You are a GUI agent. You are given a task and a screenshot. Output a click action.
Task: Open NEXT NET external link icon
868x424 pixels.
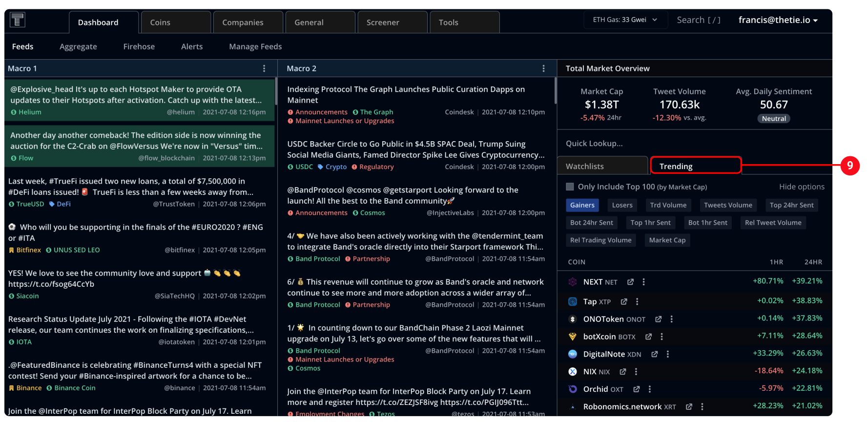630,282
